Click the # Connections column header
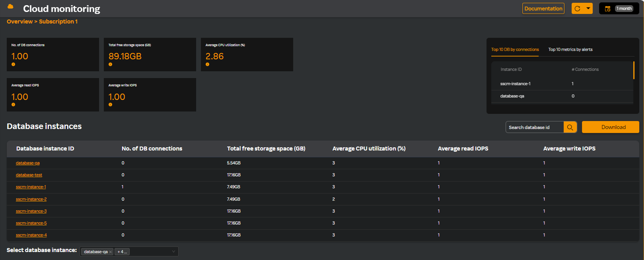The image size is (644, 260). click(x=585, y=69)
